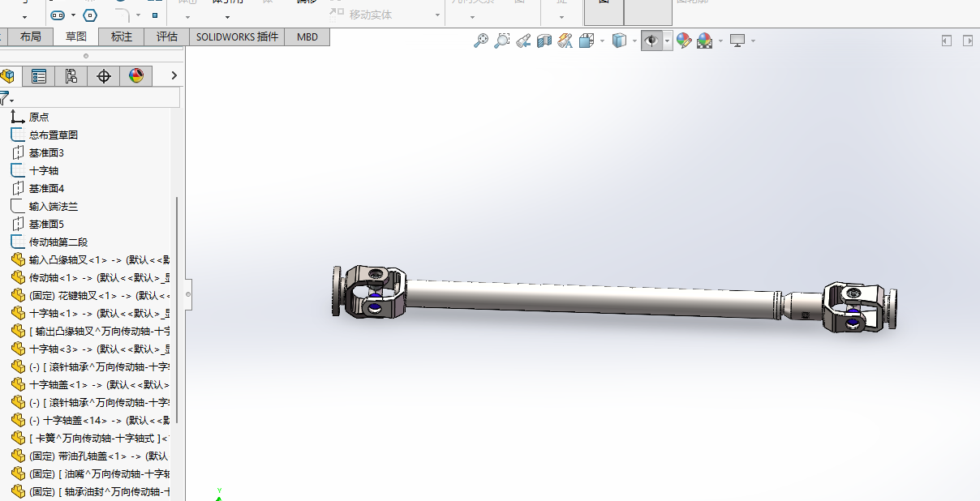Switch to the 评估 tab
Image resolution: width=980 pixels, height=501 pixels.
click(167, 36)
